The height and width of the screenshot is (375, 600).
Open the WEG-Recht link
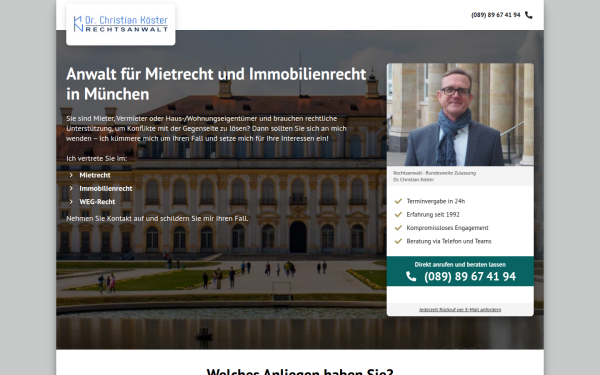point(97,202)
